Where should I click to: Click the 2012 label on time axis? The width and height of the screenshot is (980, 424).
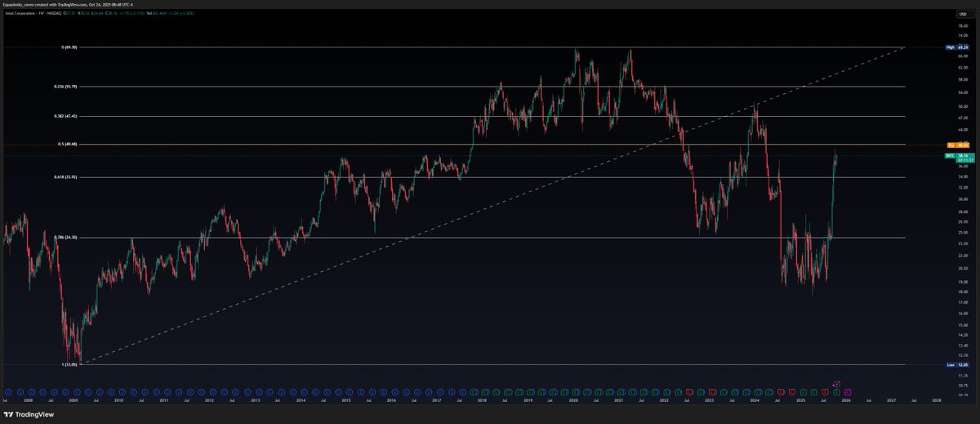coord(210,401)
